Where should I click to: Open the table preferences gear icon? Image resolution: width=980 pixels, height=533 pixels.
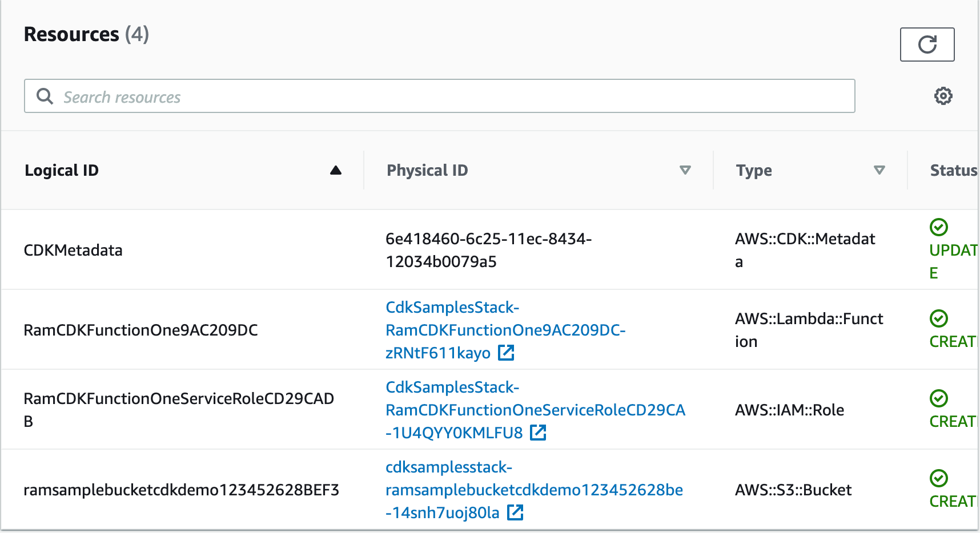(943, 96)
